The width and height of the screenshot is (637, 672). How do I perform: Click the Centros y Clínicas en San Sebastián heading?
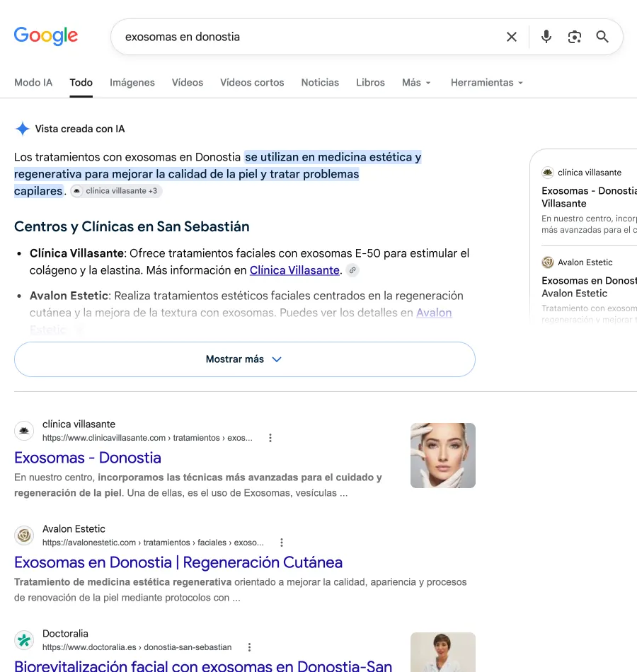click(x=132, y=226)
